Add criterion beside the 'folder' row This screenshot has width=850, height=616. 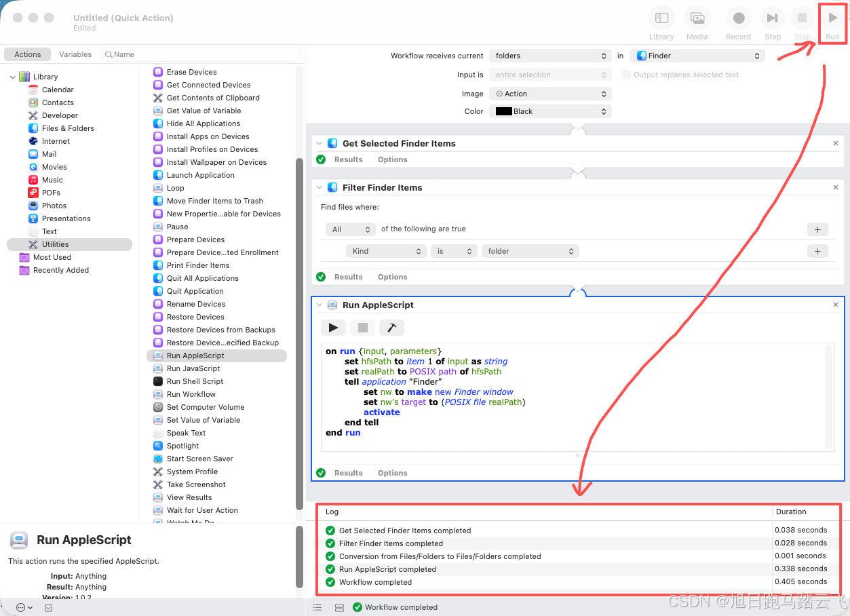817,251
